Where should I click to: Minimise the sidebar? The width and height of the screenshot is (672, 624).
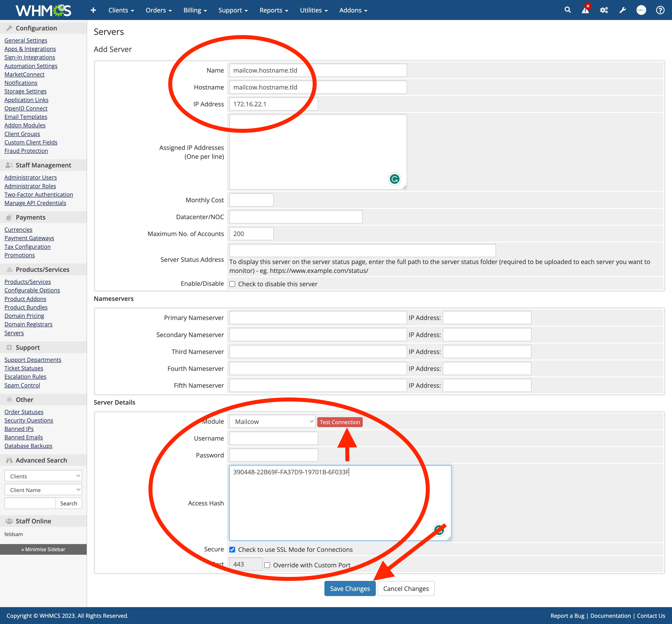coord(43,549)
